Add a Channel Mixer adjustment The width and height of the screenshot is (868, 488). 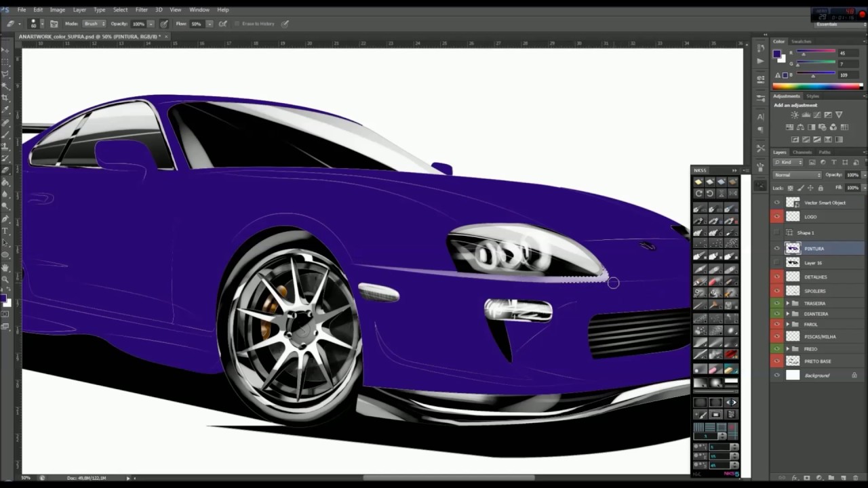click(x=833, y=127)
